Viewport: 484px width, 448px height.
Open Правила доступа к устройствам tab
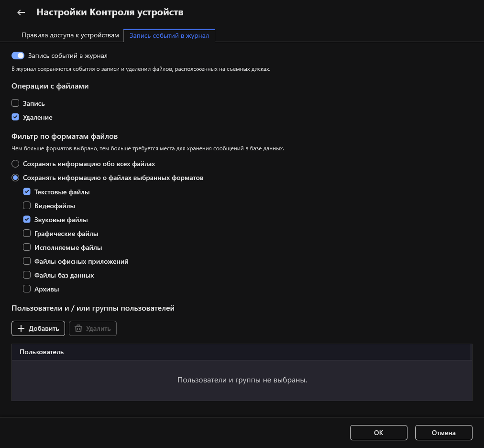click(x=70, y=35)
